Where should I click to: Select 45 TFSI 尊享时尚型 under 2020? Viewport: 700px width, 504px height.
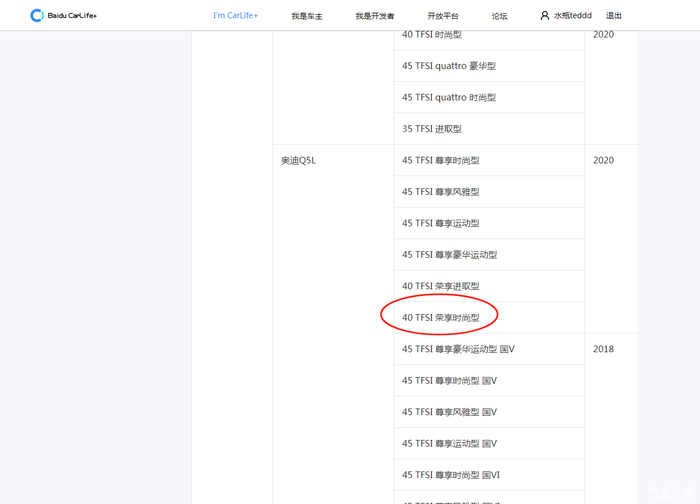[441, 160]
